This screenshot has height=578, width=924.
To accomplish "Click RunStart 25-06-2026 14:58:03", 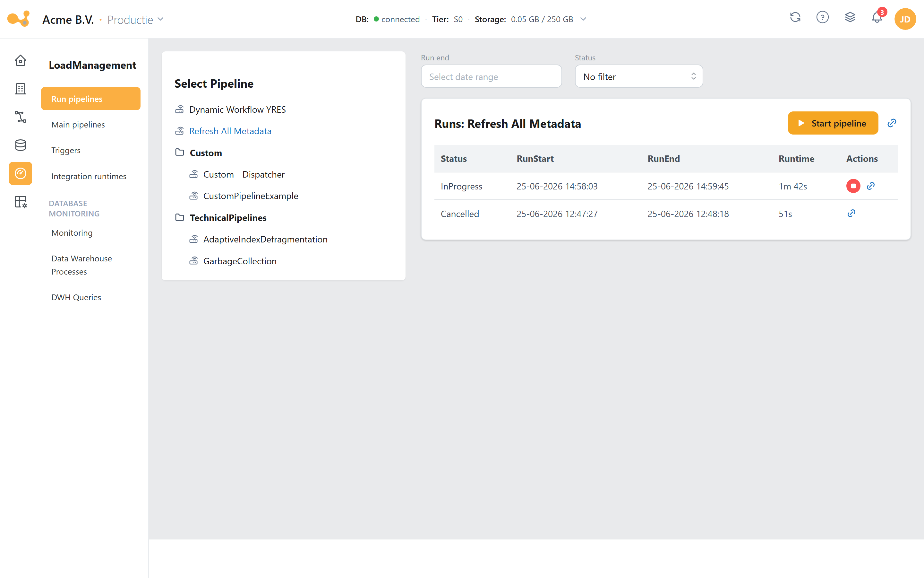I will 557,187.
